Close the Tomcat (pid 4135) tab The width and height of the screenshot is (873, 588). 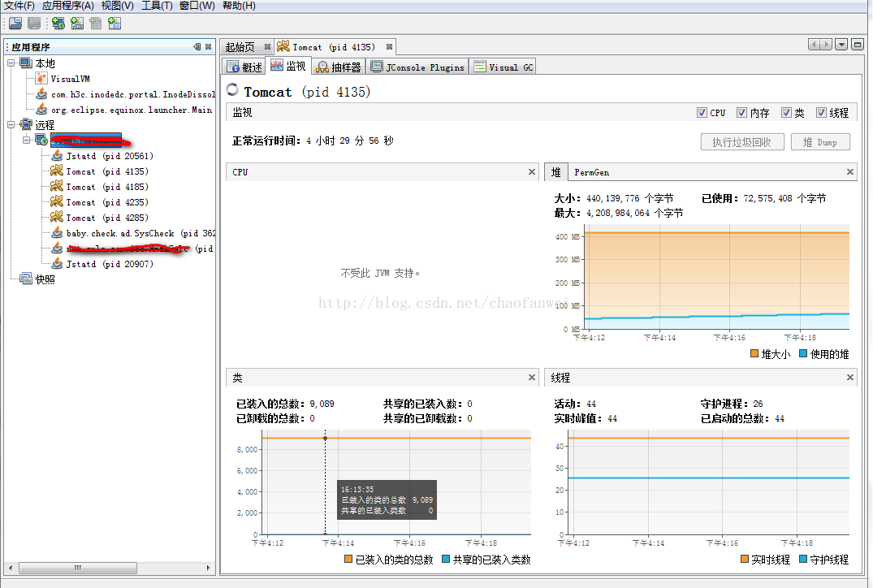click(389, 47)
